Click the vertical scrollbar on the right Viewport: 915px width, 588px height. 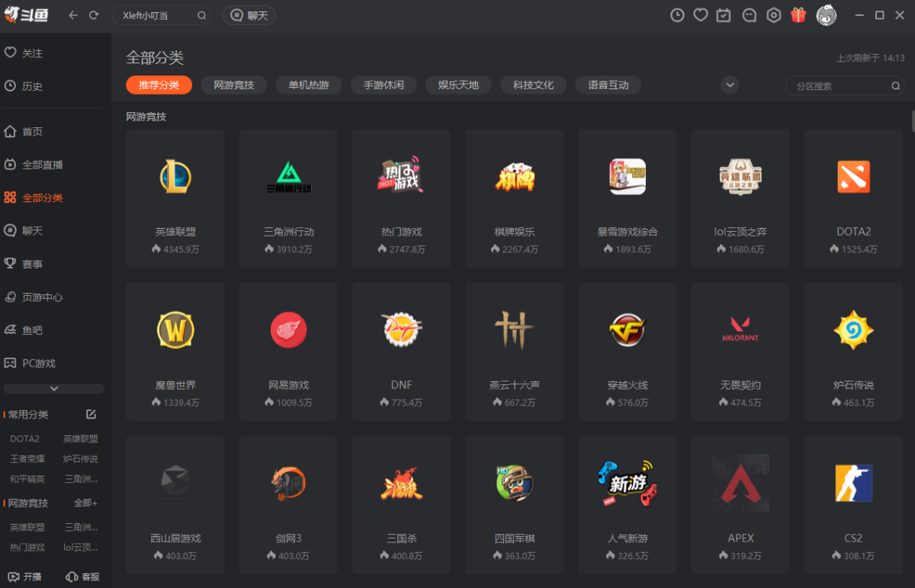click(x=912, y=120)
